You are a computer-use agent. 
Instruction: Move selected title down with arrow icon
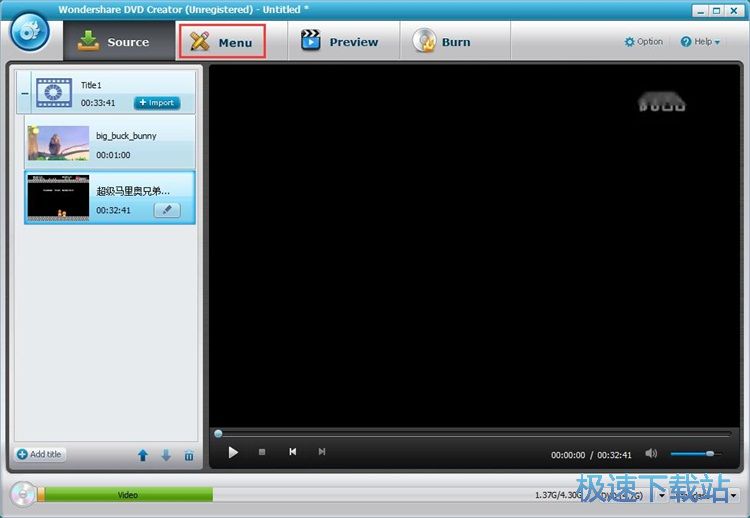[166, 455]
